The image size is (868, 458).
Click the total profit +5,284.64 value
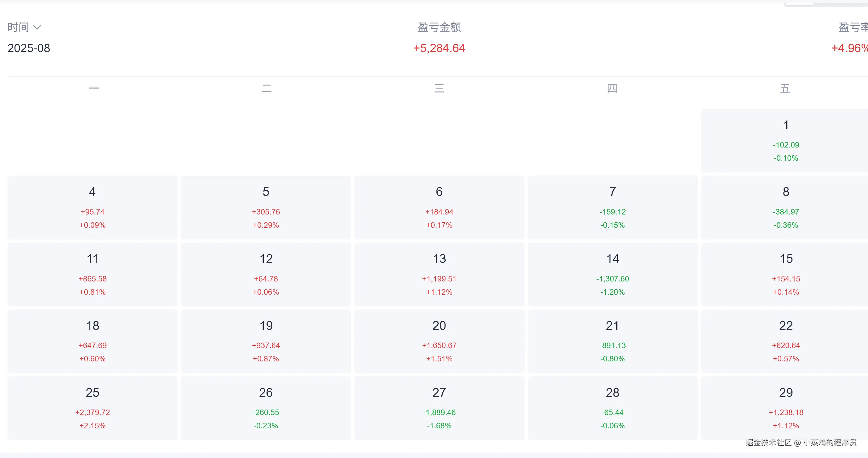click(439, 48)
